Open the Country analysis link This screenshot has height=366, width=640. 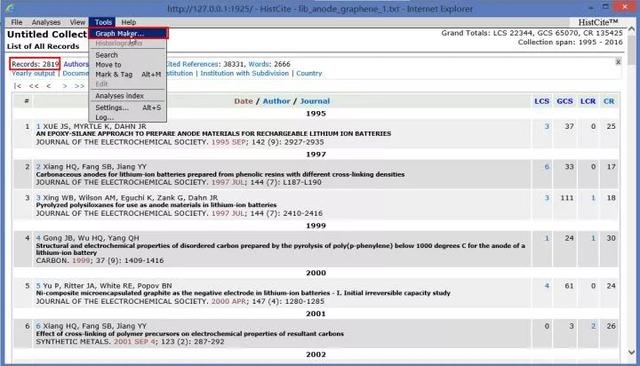[309, 73]
